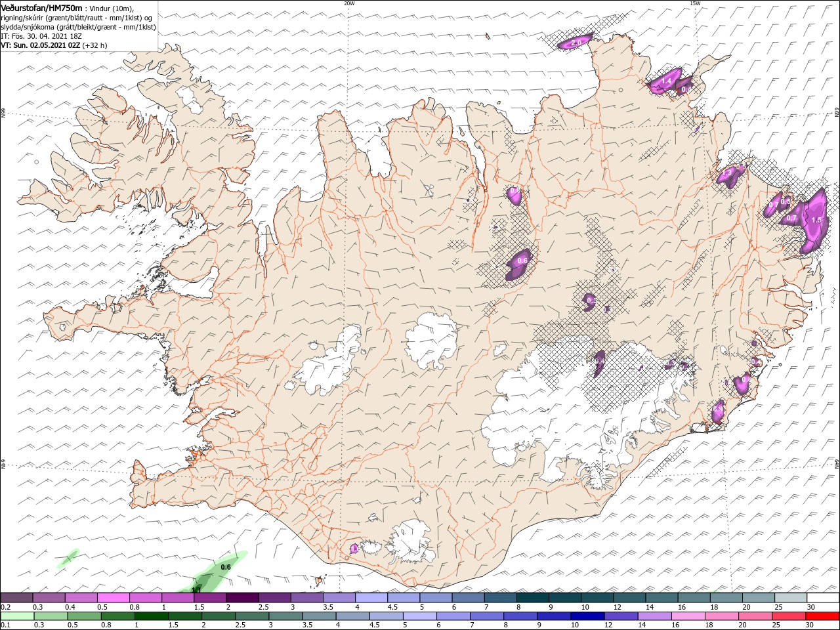The height and width of the screenshot is (630, 840).
Task: Click the red lower legend swatch after 30
Action: click(x=823, y=616)
